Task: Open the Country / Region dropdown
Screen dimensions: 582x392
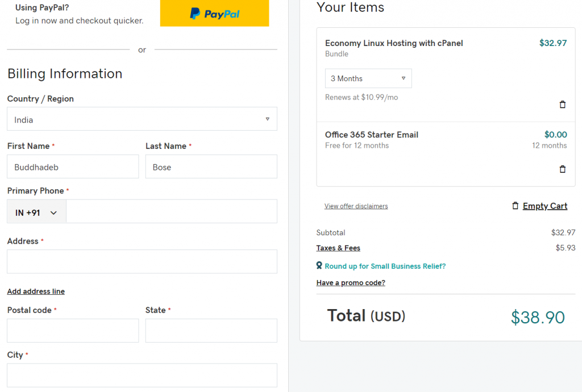Action: [142, 119]
